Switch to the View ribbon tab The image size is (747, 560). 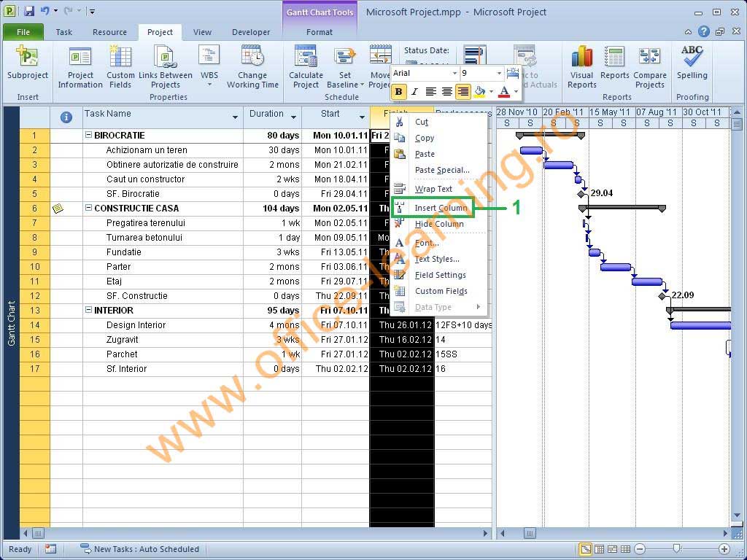click(x=202, y=32)
